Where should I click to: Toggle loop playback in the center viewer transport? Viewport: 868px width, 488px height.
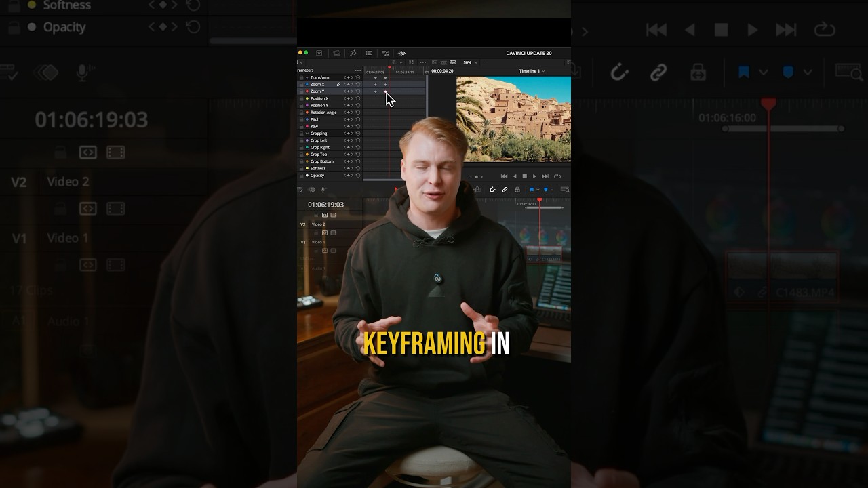tap(557, 176)
